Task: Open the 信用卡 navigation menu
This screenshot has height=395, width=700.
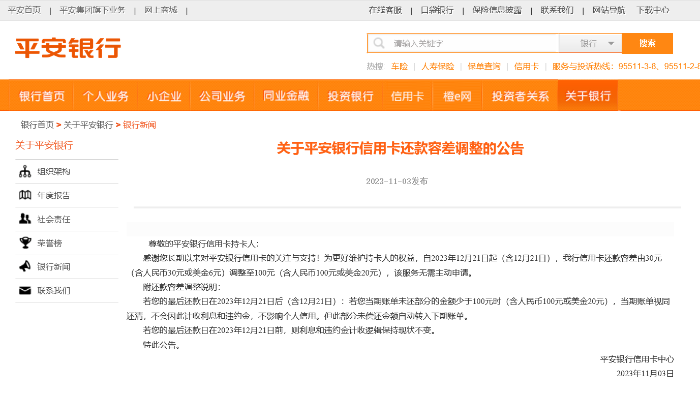Action: (407, 96)
